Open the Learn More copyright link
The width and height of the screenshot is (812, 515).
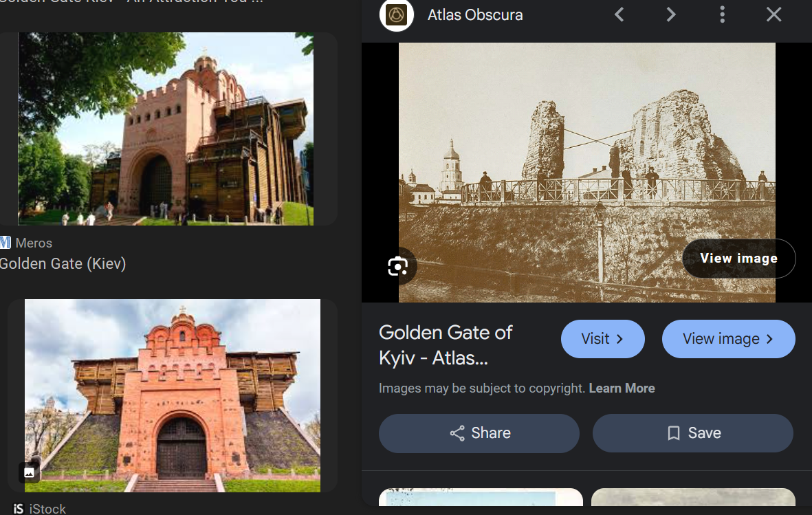coord(622,388)
